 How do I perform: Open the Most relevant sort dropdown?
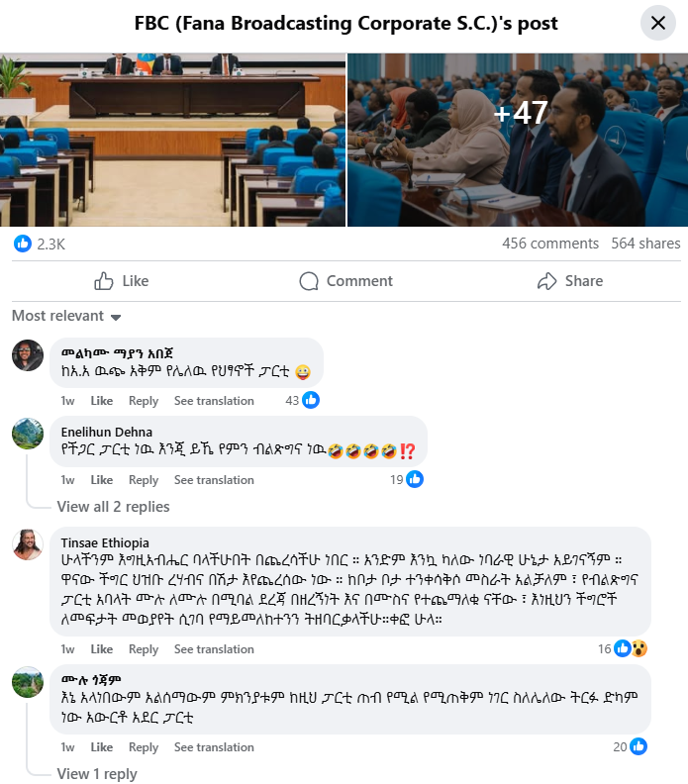[x=66, y=316]
